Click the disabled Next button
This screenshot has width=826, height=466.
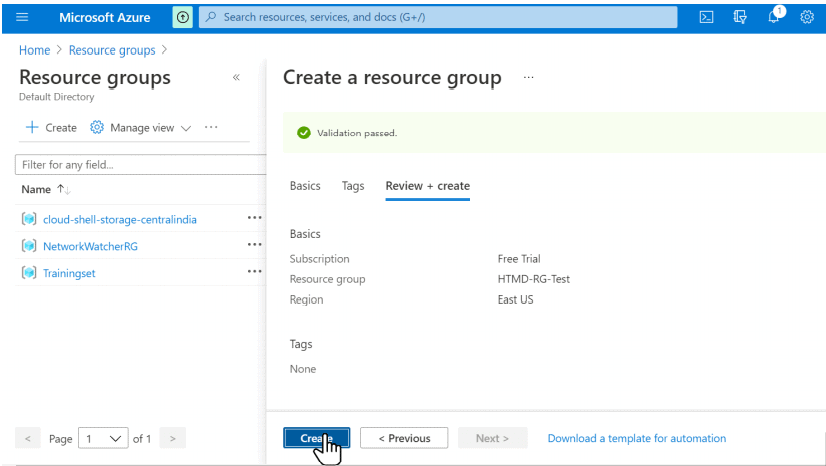tap(493, 438)
